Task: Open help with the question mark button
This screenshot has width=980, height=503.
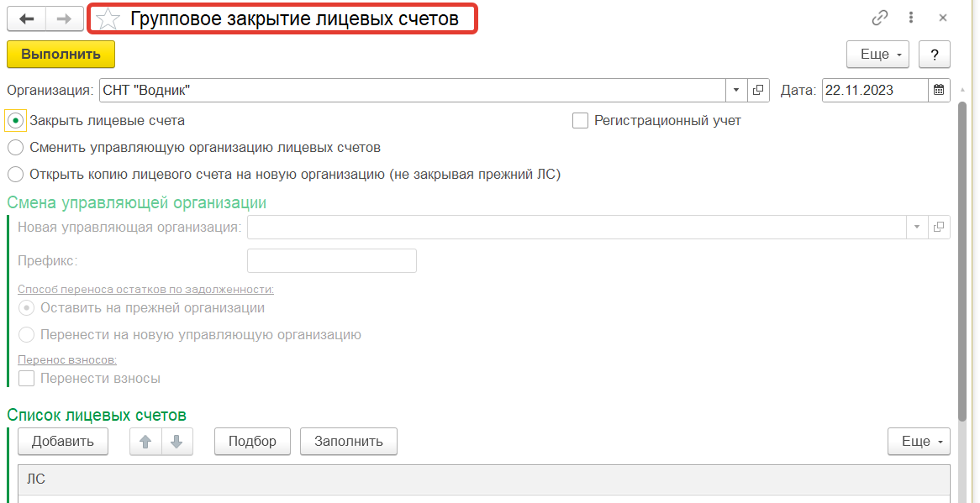Action: (x=935, y=55)
